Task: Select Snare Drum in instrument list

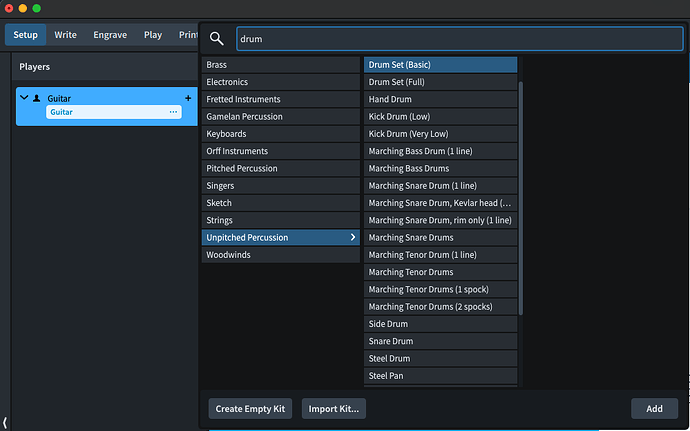Action: (x=390, y=341)
